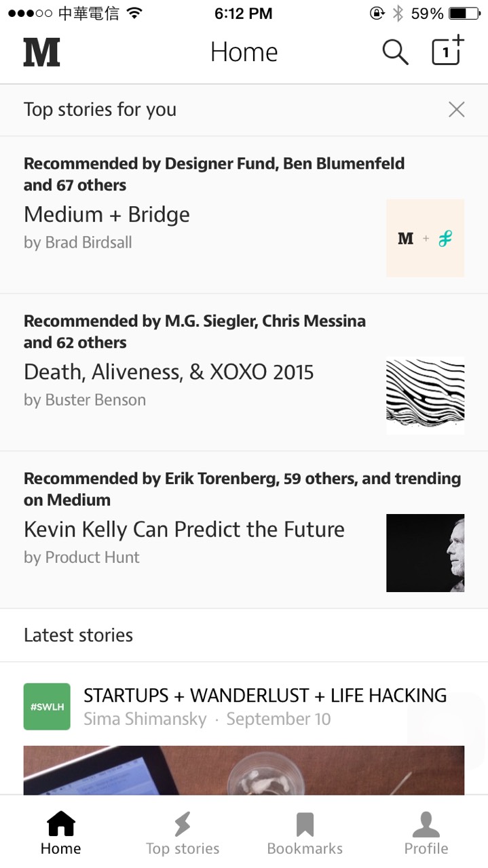Viewport: 488px width, 868px height.
Task: Tap the battery indicator in status bar
Action: tap(464, 14)
